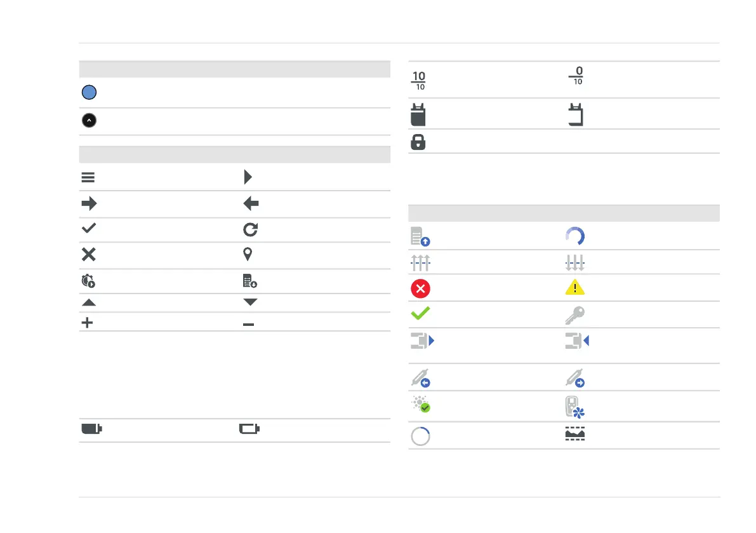Image resolution: width=756 pixels, height=533 pixels.
Task: Click the gray checkmark icon
Action: click(x=89, y=227)
